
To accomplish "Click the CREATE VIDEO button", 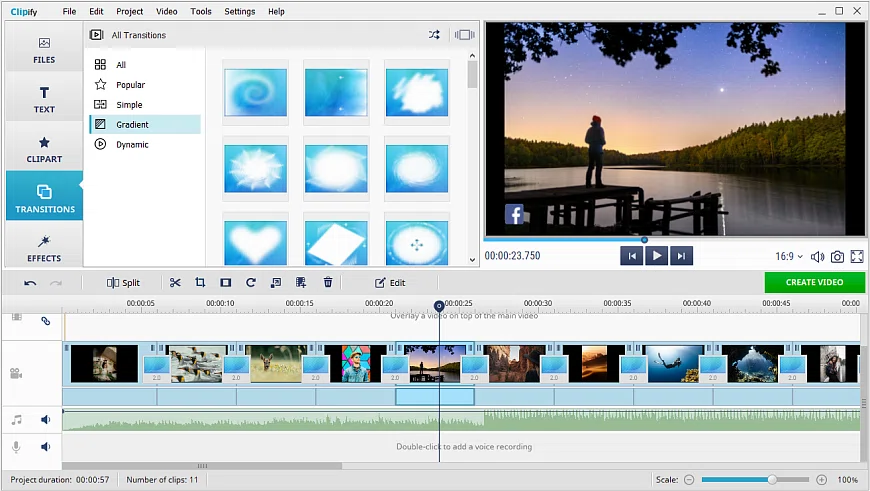I will click(815, 282).
